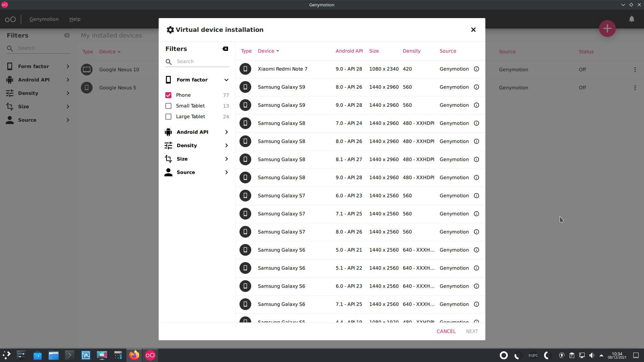Click info icon for Xiaomi Redmi Note 7

(476, 69)
